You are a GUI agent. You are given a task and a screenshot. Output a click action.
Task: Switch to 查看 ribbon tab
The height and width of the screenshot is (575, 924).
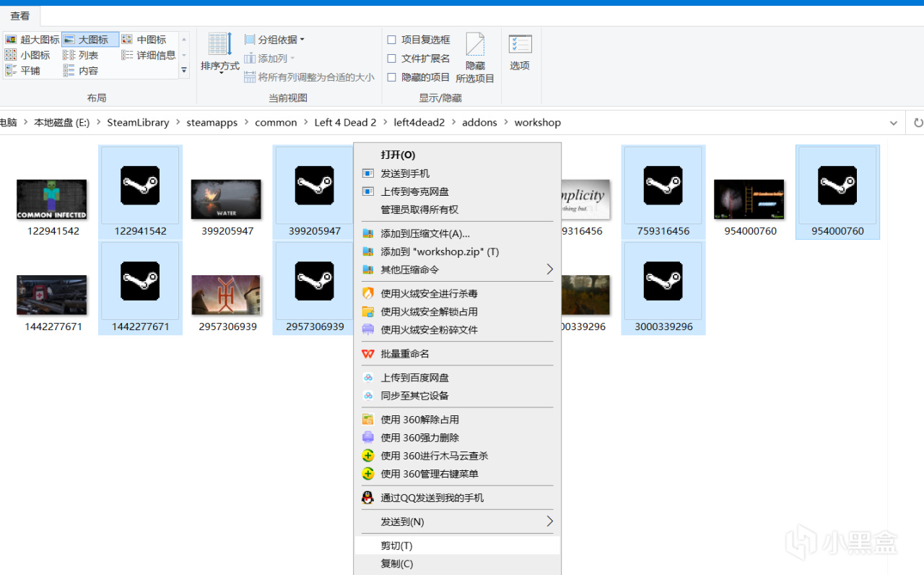click(20, 16)
